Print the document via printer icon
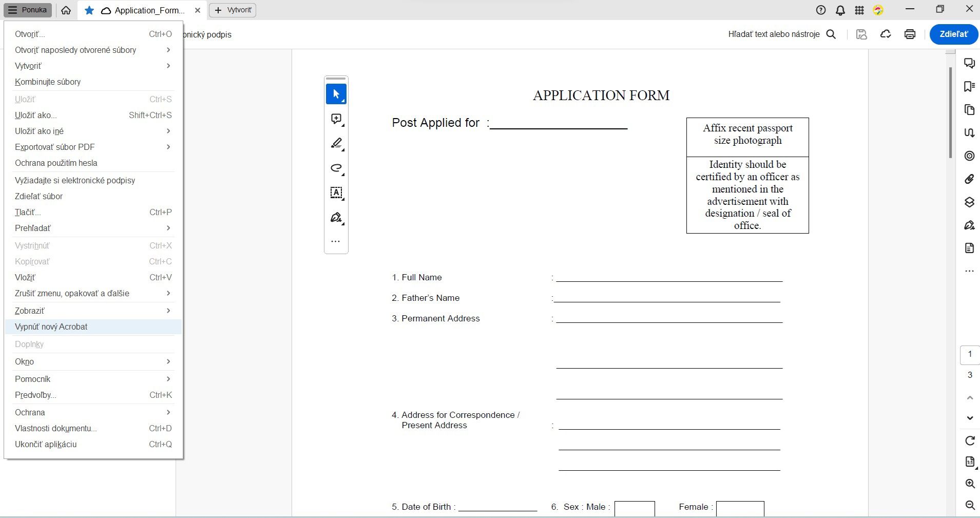The width and height of the screenshot is (980, 518). point(910,34)
